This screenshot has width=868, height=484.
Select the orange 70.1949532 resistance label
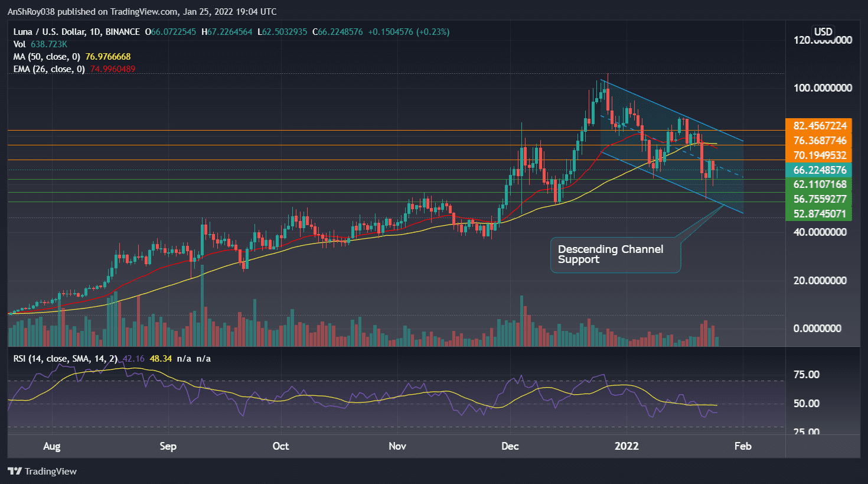coord(819,155)
